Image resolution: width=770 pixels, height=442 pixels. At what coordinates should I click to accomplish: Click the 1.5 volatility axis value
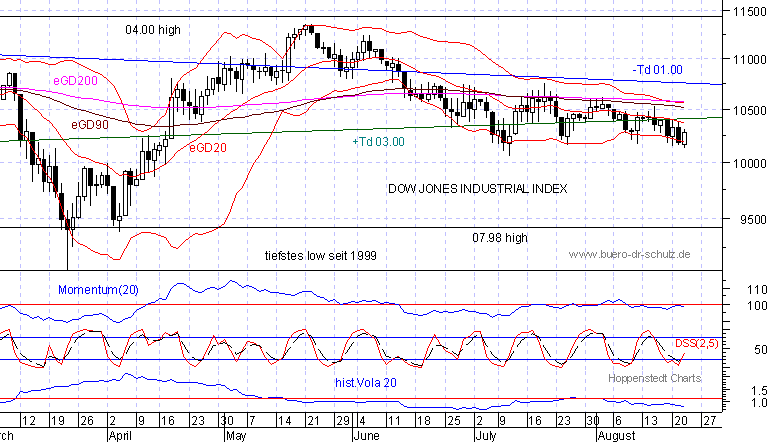pyautogui.click(x=759, y=391)
